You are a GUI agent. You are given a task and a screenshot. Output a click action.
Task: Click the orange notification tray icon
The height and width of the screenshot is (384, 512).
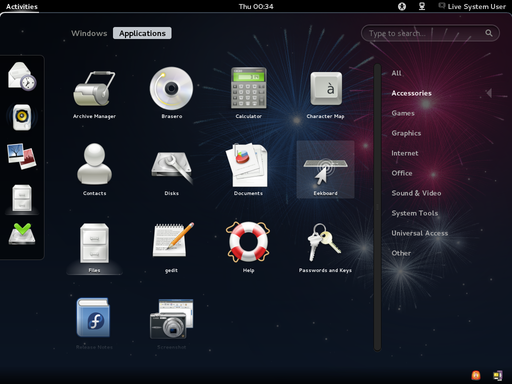tap(476, 375)
